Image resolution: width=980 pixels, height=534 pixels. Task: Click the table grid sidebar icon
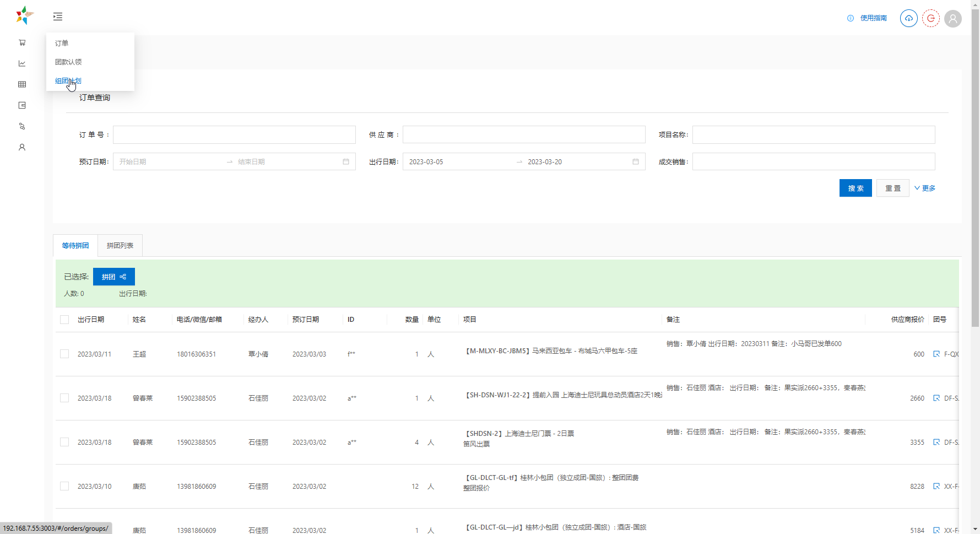coord(22,84)
